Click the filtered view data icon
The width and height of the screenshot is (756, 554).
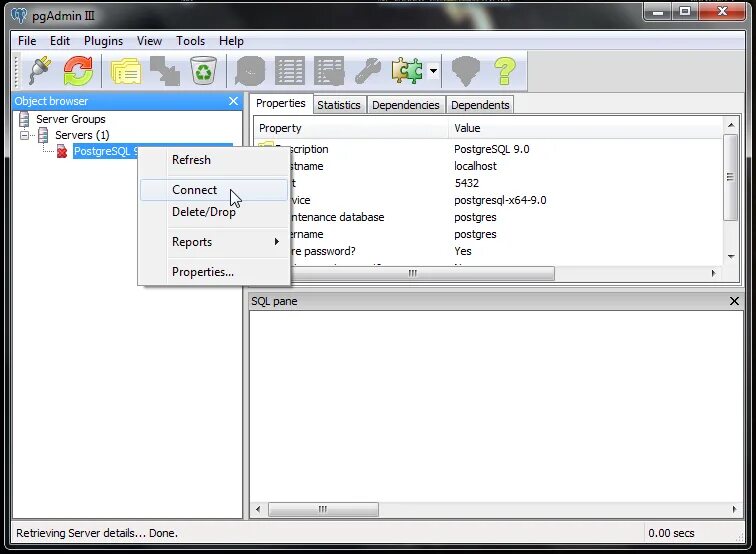click(329, 71)
